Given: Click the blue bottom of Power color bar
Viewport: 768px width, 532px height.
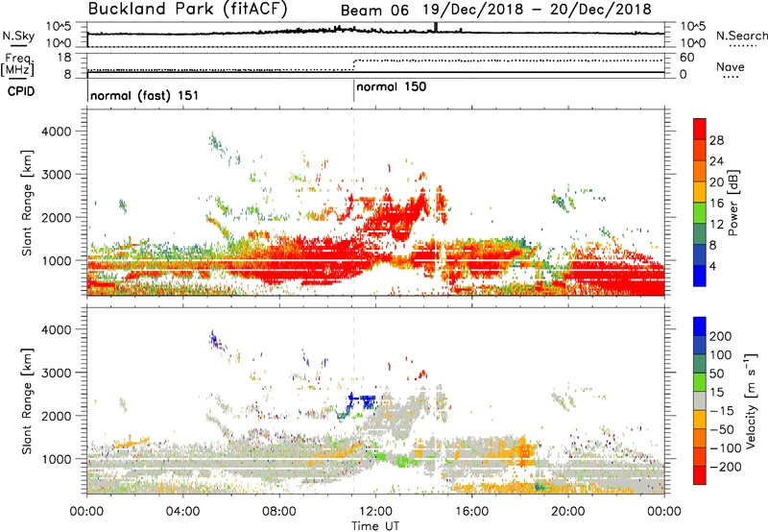Looking at the screenshot, I should pyautogui.click(x=700, y=276).
